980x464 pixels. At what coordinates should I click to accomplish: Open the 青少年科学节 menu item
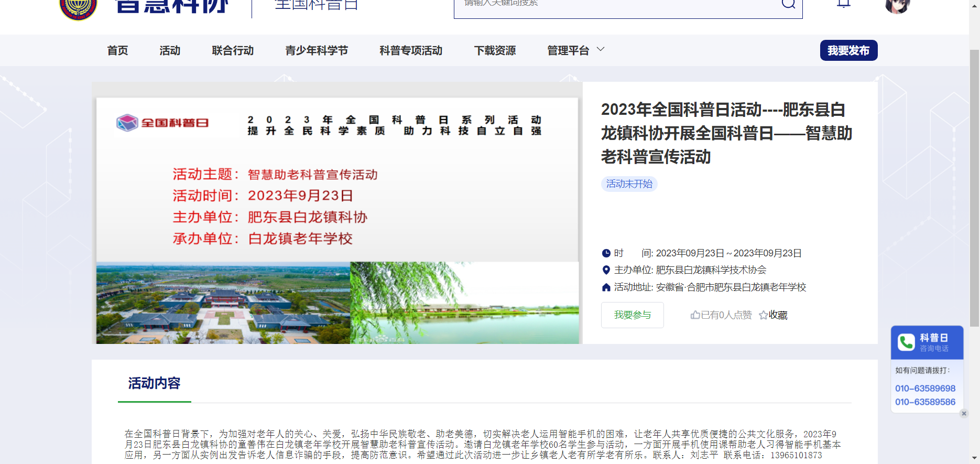[x=317, y=50]
